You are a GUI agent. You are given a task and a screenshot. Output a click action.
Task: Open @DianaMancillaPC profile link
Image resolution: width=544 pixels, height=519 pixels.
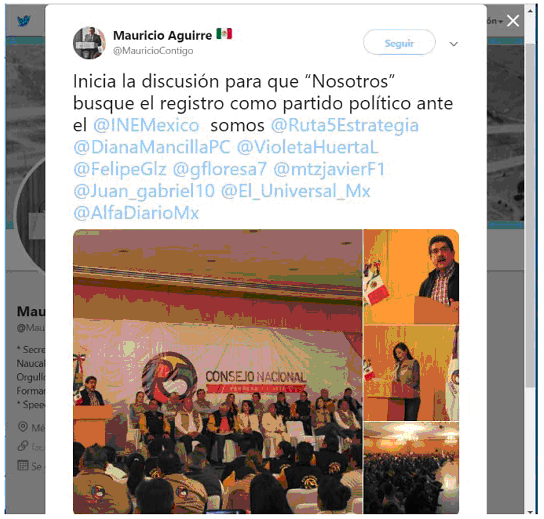[x=152, y=147]
